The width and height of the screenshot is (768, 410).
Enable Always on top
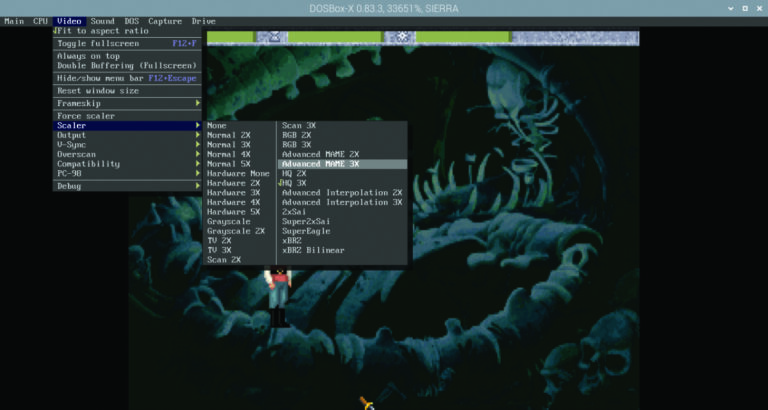click(x=88, y=56)
